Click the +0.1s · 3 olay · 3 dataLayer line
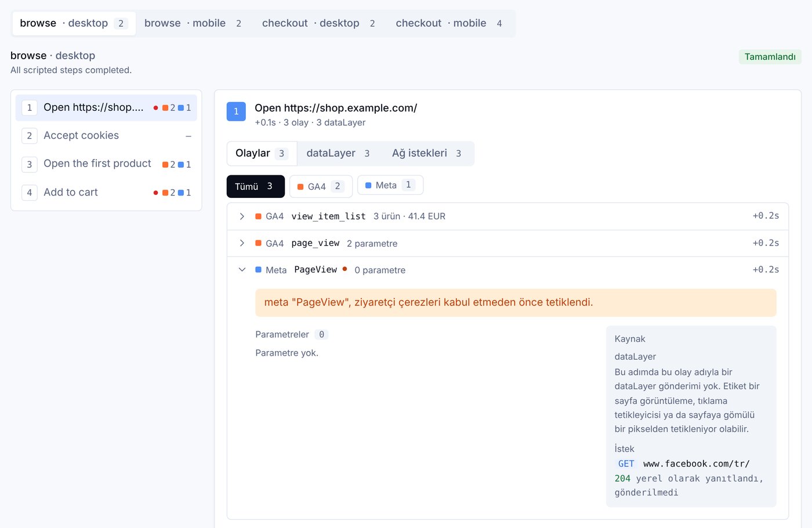 tap(310, 123)
